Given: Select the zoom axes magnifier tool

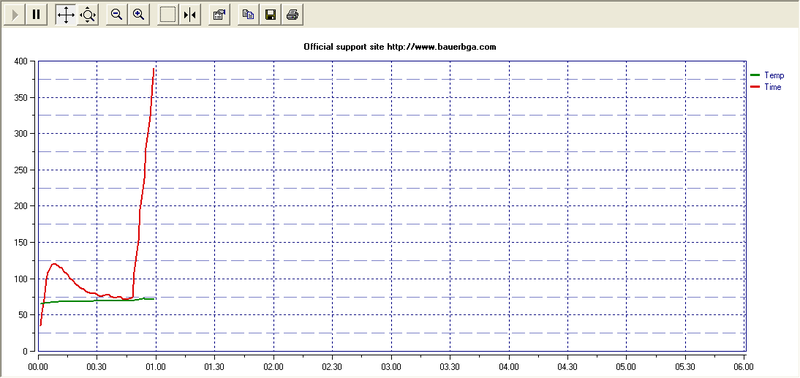Looking at the screenshot, I should click(88, 15).
